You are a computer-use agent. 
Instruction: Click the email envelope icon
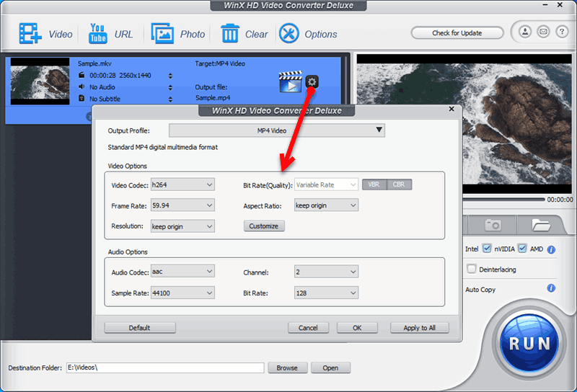pyautogui.click(x=543, y=32)
